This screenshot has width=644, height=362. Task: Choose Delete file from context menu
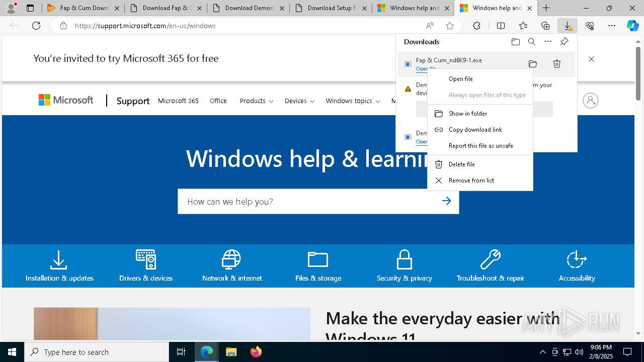tap(480, 164)
